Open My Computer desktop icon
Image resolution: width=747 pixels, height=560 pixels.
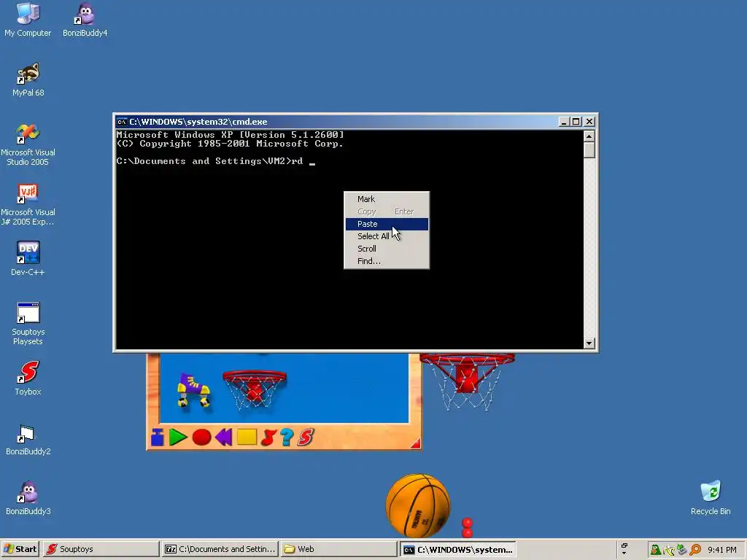click(28, 20)
